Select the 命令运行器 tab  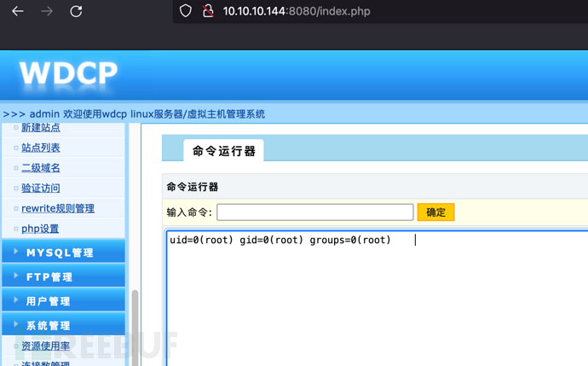pyautogui.click(x=223, y=150)
